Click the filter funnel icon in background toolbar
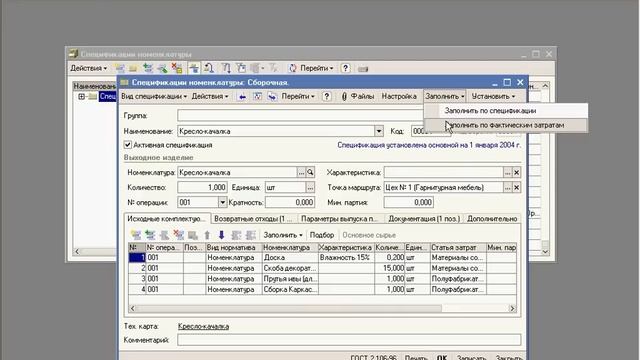 click(226, 68)
